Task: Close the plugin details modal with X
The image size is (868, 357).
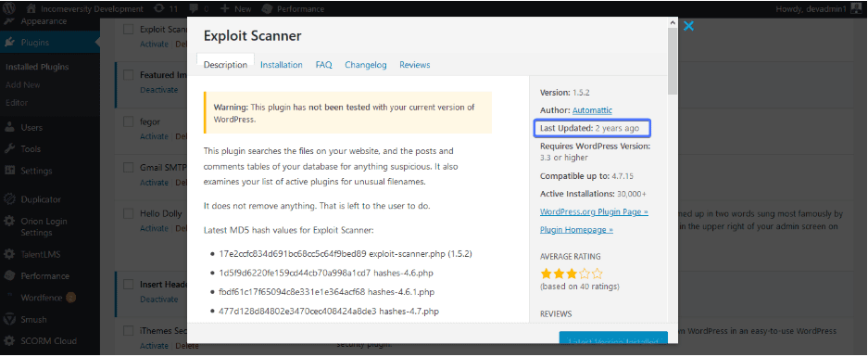Action: (688, 26)
